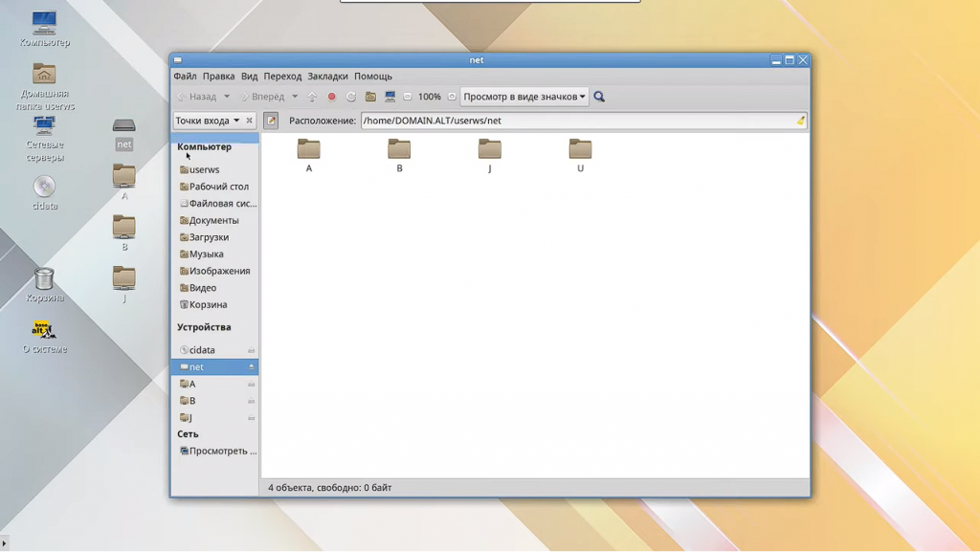This screenshot has width=980, height=552.
Task: Open the Правка menu
Action: click(x=219, y=77)
